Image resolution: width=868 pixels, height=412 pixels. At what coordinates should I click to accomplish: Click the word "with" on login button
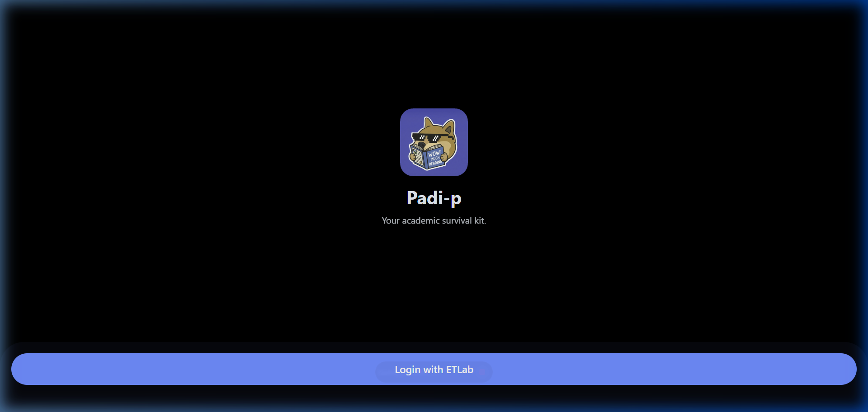(433, 370)
